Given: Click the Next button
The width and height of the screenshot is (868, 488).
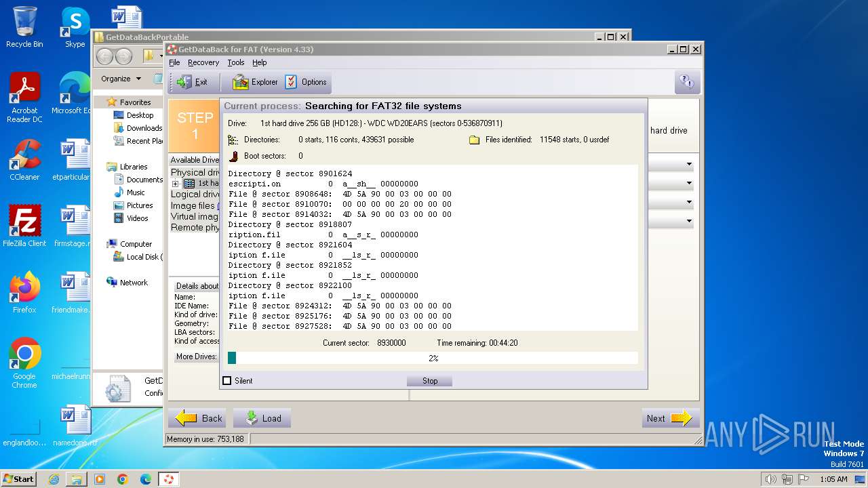Looking at the screenshot, I should coord(670,418).
